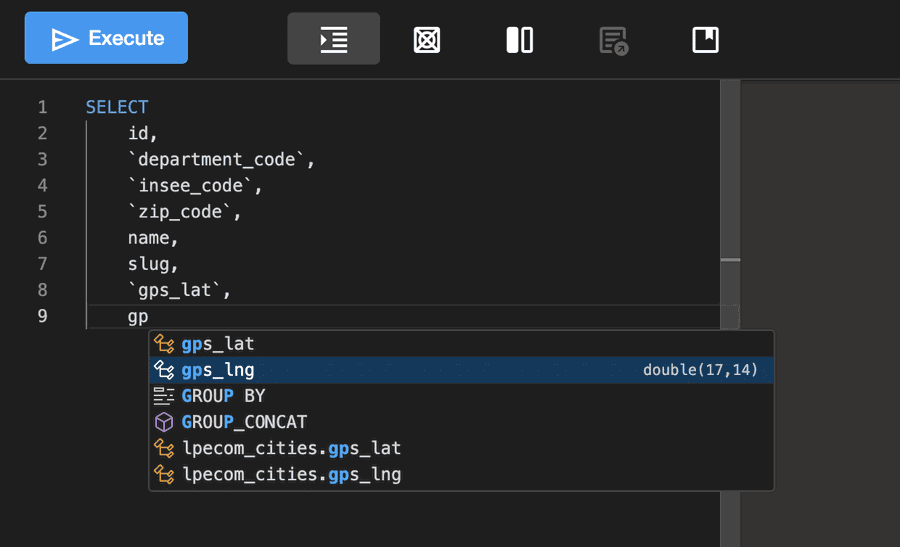Image resolution: width=900 pixels, height=547 pixels.
Task: Click the crossed-box clear icon in toolbar
Action: (x=426, y=40)
